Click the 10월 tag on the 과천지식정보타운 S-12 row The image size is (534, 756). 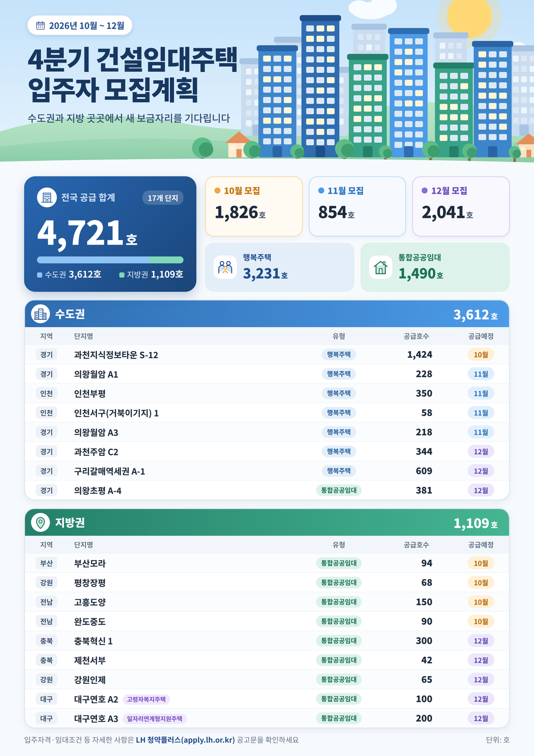click(481, 355)
